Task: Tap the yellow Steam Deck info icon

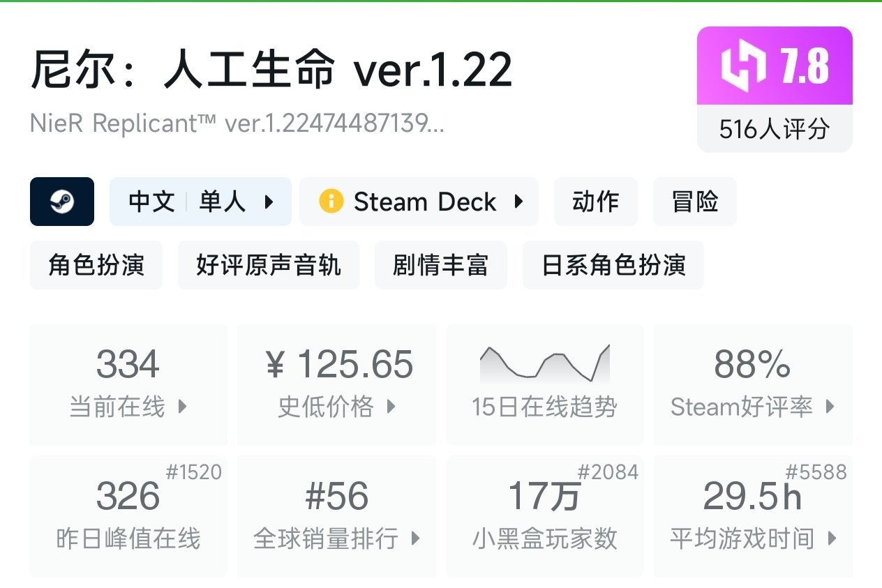Action: [331, 202]
